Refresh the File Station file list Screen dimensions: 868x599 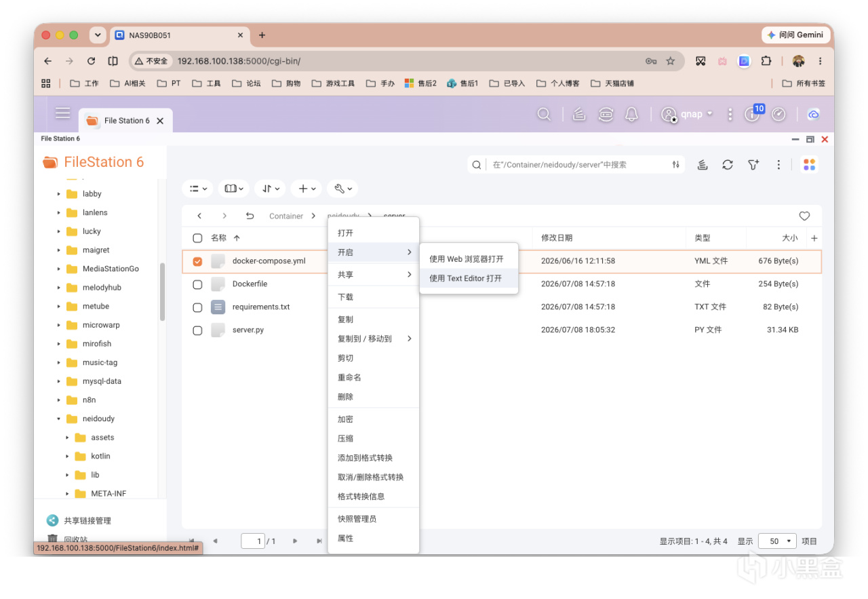[728, 165]
